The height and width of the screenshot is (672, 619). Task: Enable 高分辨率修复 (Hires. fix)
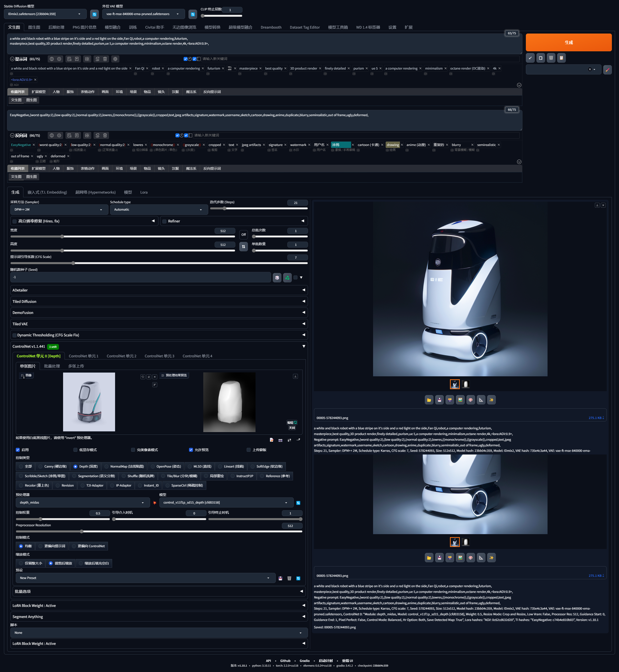[x=14, y=221]
